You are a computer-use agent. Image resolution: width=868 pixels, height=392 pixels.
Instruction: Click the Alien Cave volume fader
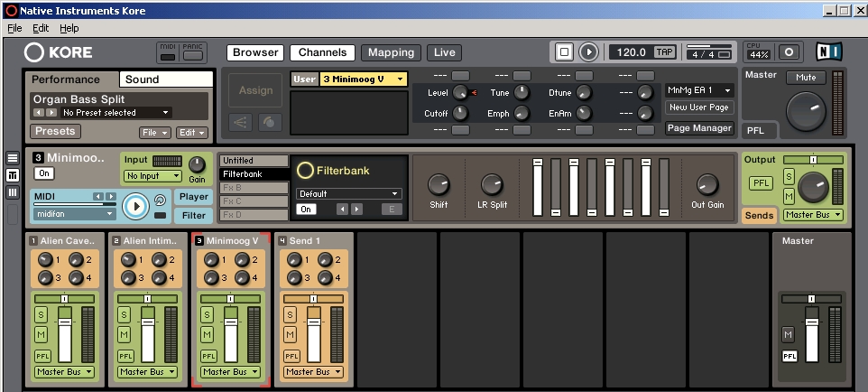[x=65, y=334]
